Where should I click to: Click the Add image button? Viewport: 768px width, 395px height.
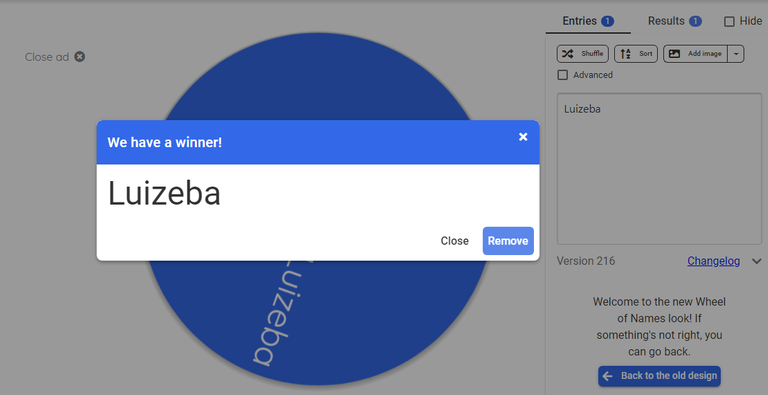[696, 54]
